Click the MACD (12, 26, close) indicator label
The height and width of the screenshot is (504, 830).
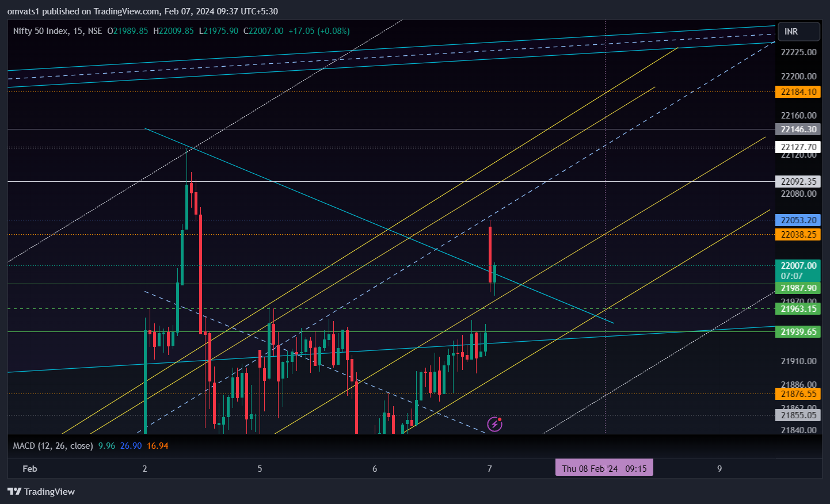53,446
